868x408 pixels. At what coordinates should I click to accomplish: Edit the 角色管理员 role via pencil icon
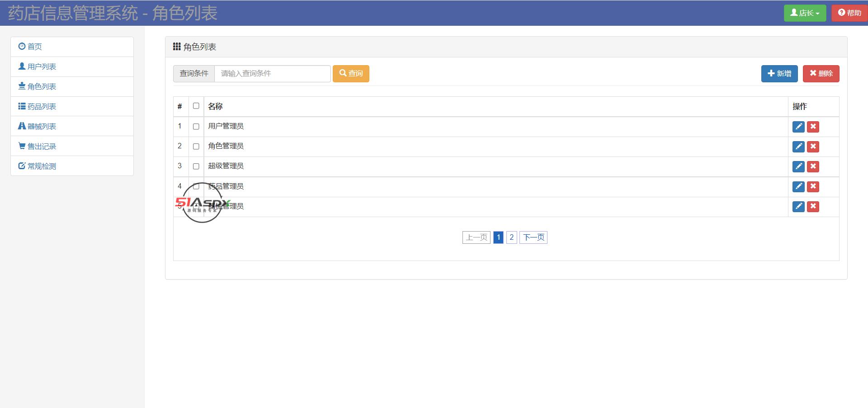(x=798, y=147)
